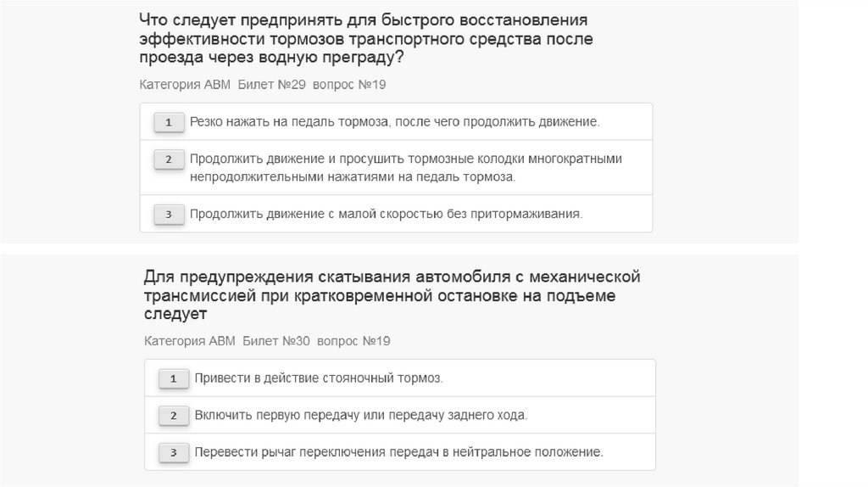The height and width of the screenshot is (487, 868).
Task: Click the question heading about 'водную преграду'
Action: (366, 39)
